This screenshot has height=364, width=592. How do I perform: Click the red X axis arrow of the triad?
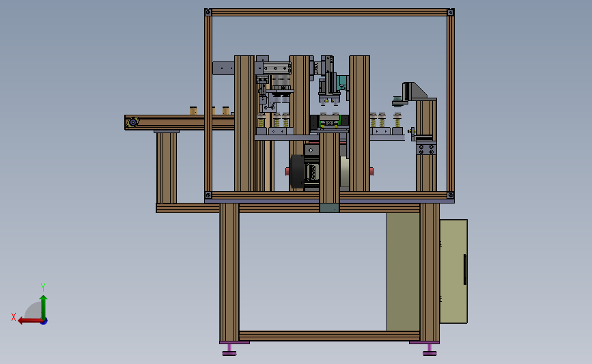coord(29,321)
